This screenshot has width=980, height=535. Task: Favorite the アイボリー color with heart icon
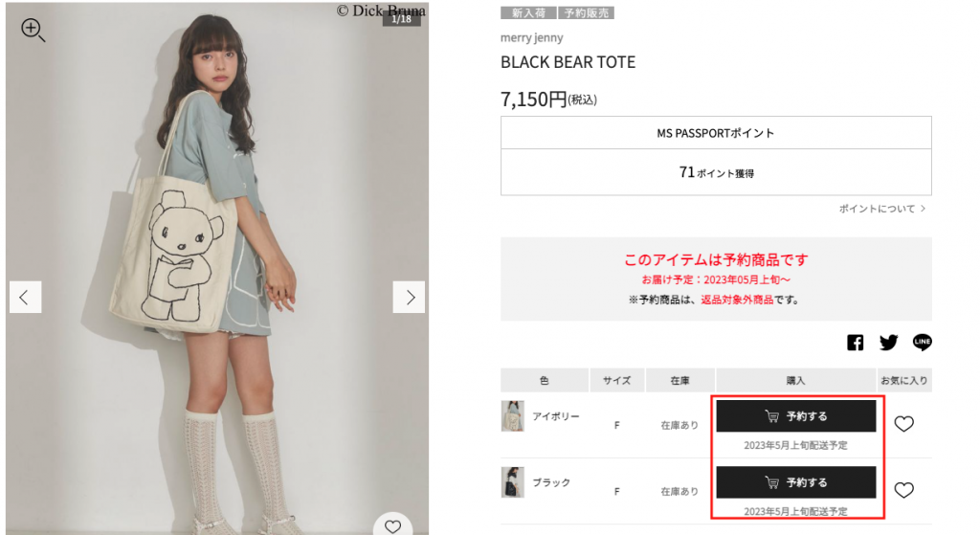903,424
